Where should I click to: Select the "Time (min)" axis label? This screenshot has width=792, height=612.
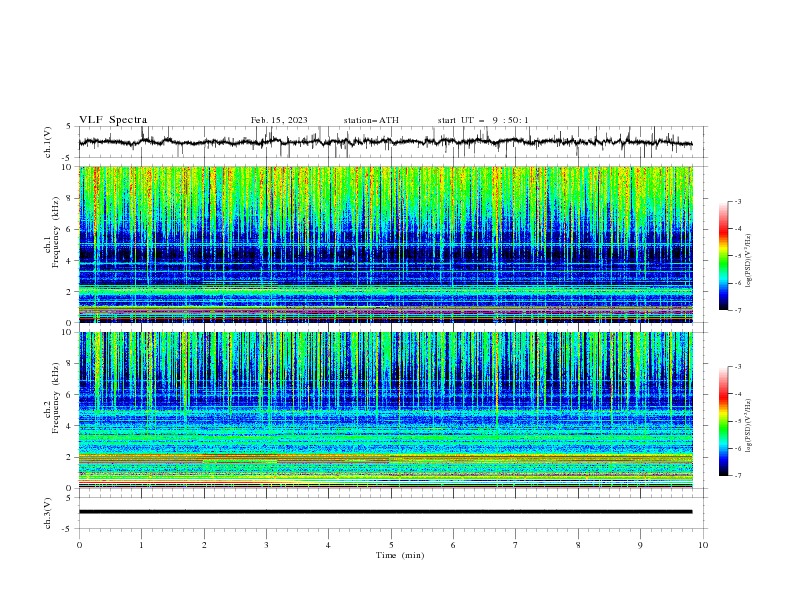pos(400,555)
